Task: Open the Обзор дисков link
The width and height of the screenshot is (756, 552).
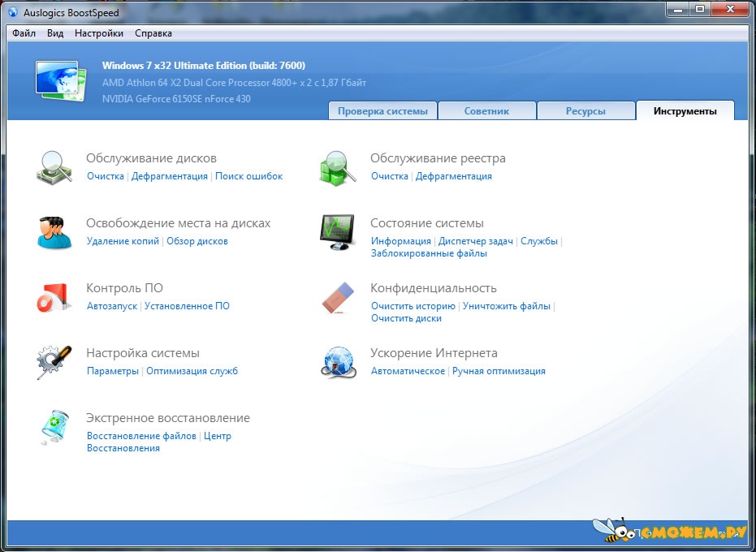Action: coord(197,241)
